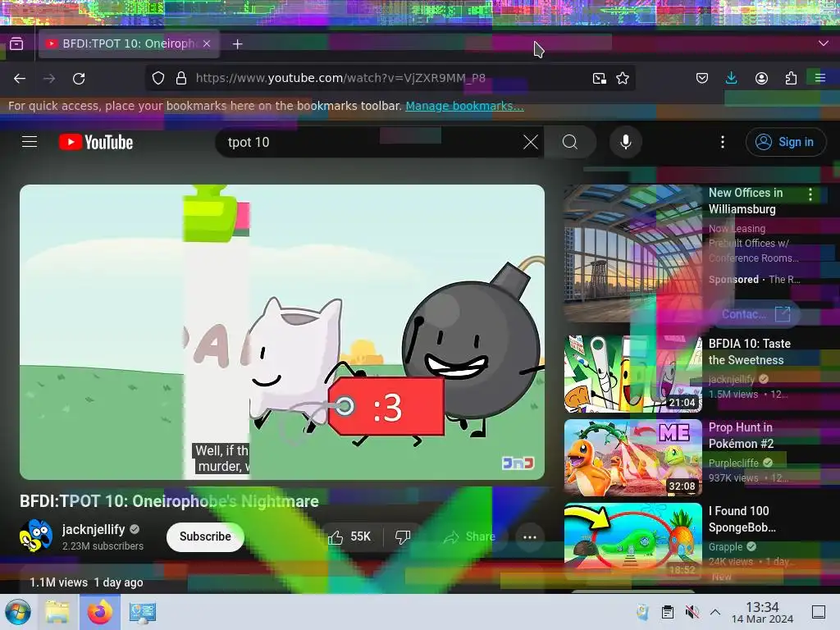
Task: Reload the current YouTube page
Action: coord(79,78)
